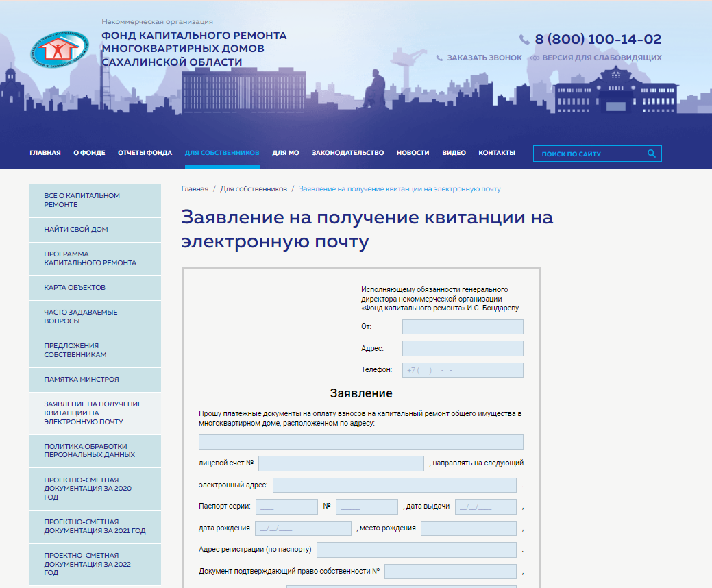Open the Законодательство menu item
The width and height of the screenshot is (712, 588).
[347, 153]
